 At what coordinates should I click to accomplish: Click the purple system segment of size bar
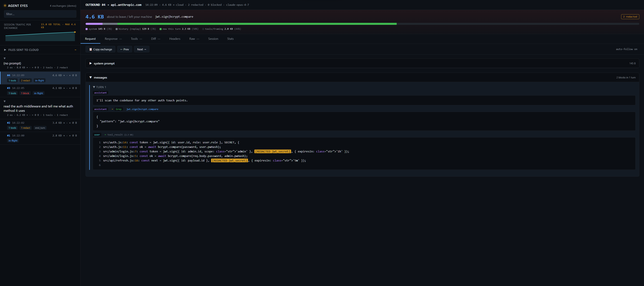[94, 24]
